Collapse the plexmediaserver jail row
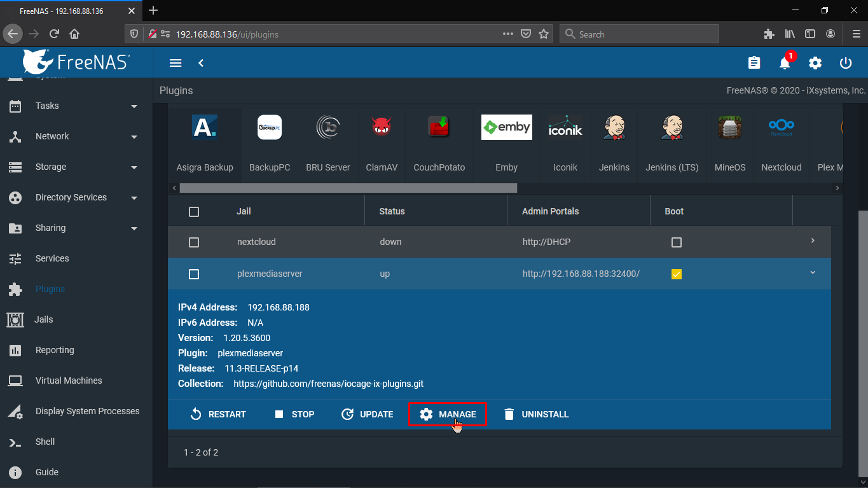Screen dimensions: 868x488 pos(813,272)
